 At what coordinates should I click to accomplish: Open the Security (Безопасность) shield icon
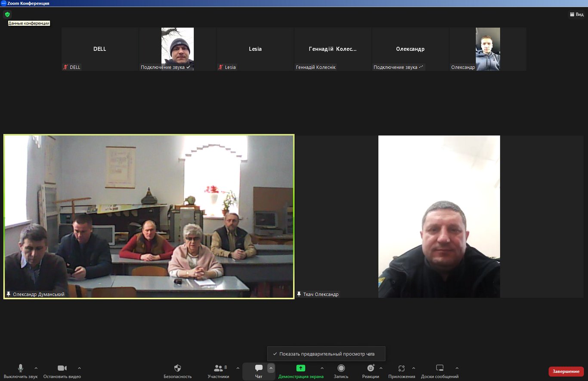coord(177,369)
